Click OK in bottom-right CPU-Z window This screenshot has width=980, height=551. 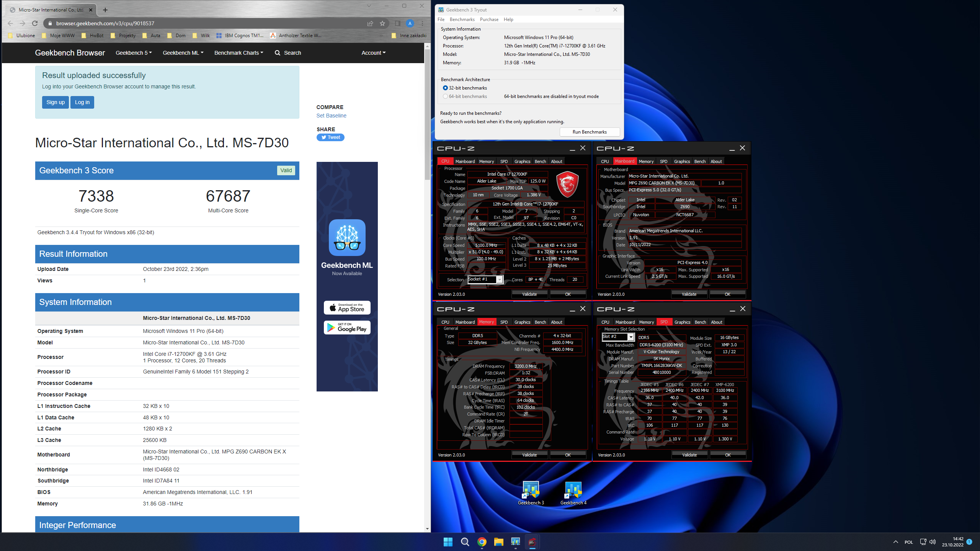[x=728, y=455]
